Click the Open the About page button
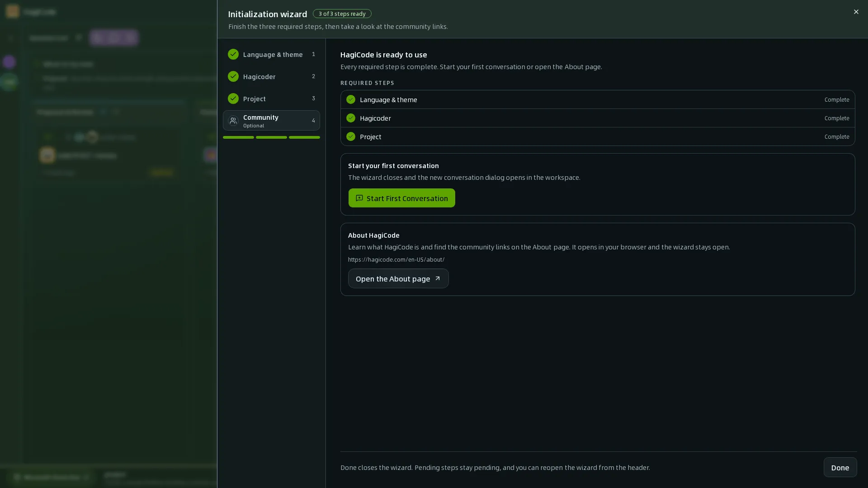Screen dimensions: 868x488 coord(398,279)
